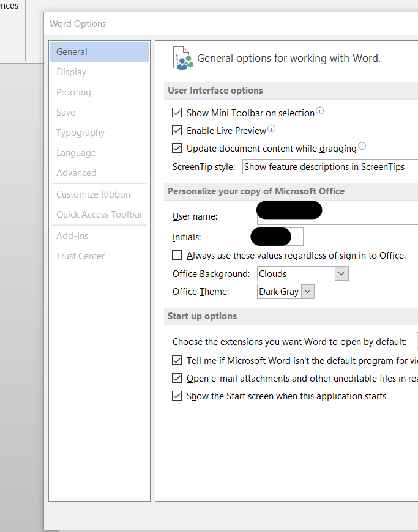Click Personalize your copy of Microsoft Office heading
Viewport: 418px width, 532px height.
[x=256, y=191]
